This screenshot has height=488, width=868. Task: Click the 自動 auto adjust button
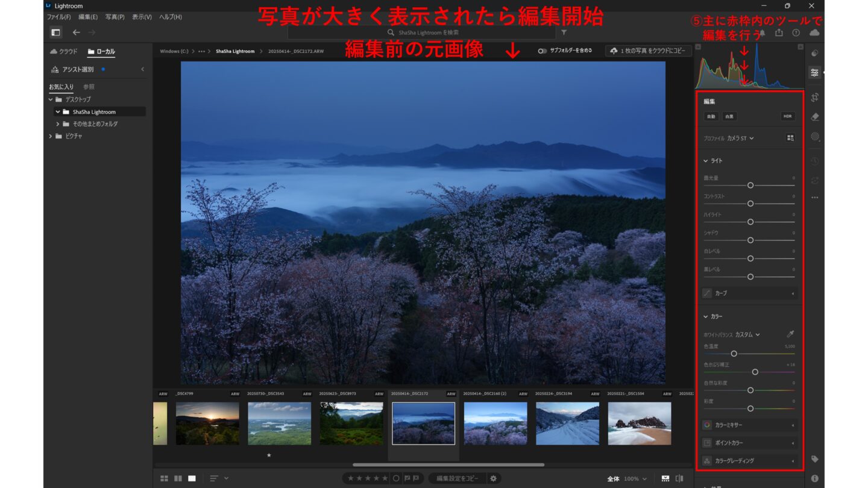[x=711, y=116]
